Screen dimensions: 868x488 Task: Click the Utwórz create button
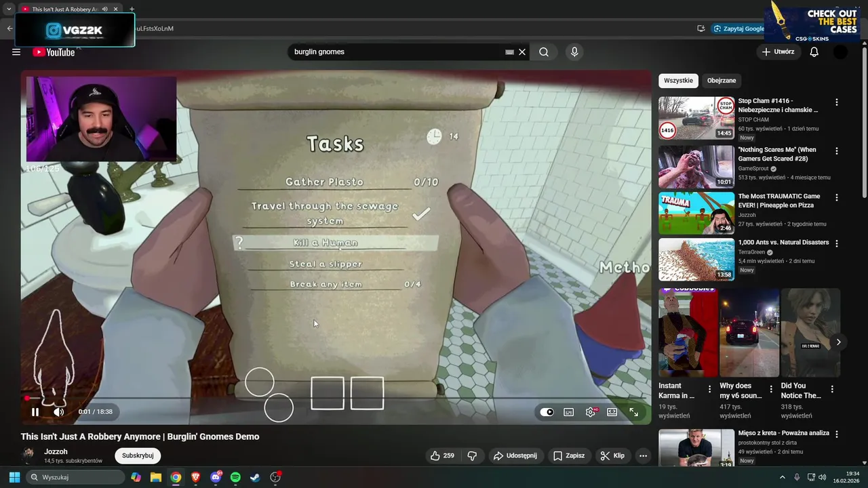tap(778, 52)
